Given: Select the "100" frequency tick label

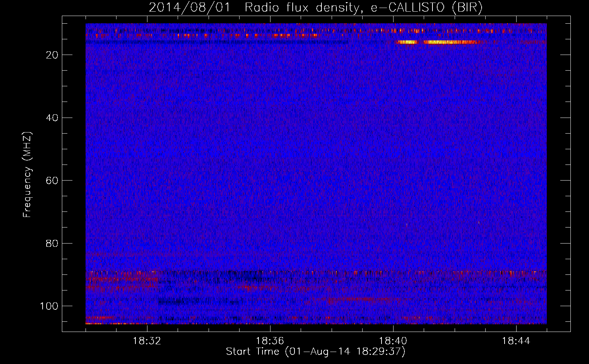Looking at the screenshot, I should click(x=49, y=306).
